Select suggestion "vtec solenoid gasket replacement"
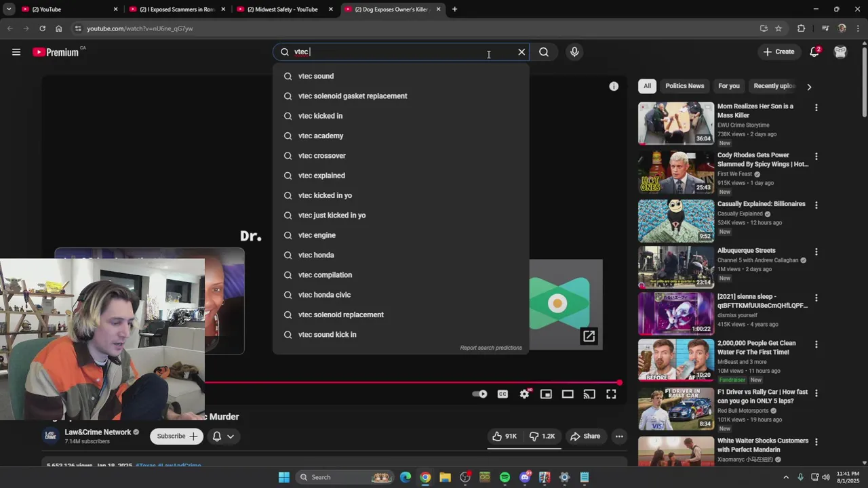The height and width of the screenshot is (488, 868). point(401,96)
